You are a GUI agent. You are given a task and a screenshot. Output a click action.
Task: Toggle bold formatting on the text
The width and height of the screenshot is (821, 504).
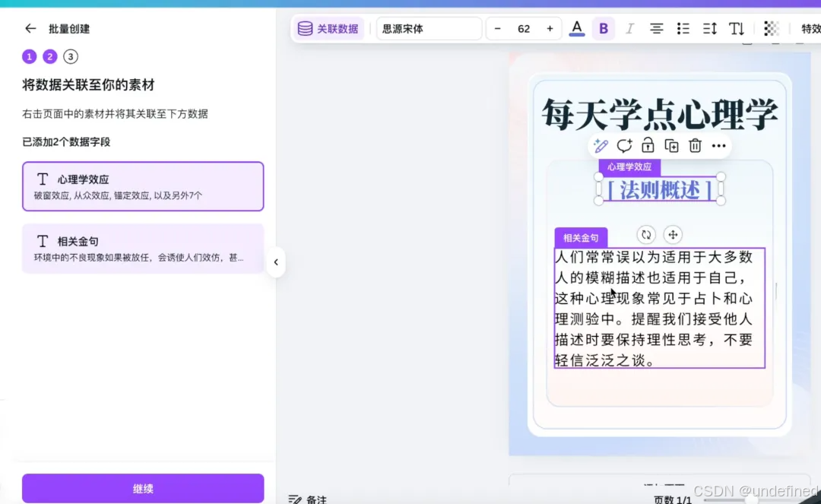click(603, 28)
